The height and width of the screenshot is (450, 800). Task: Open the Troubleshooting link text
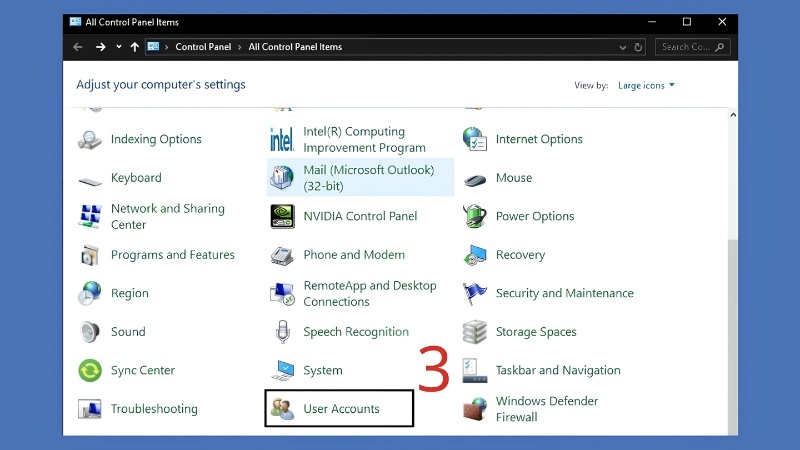pos(154,409)
